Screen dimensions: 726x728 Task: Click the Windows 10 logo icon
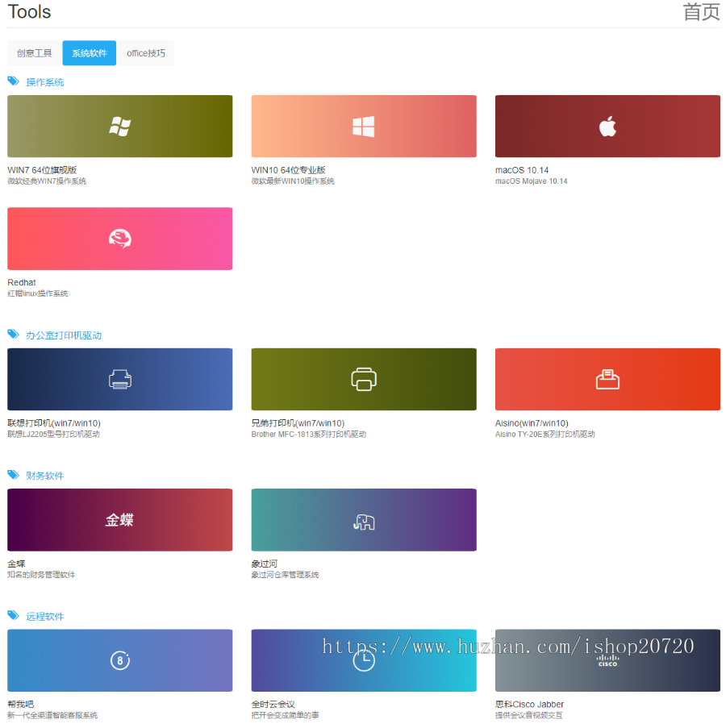tap(364, 127)
